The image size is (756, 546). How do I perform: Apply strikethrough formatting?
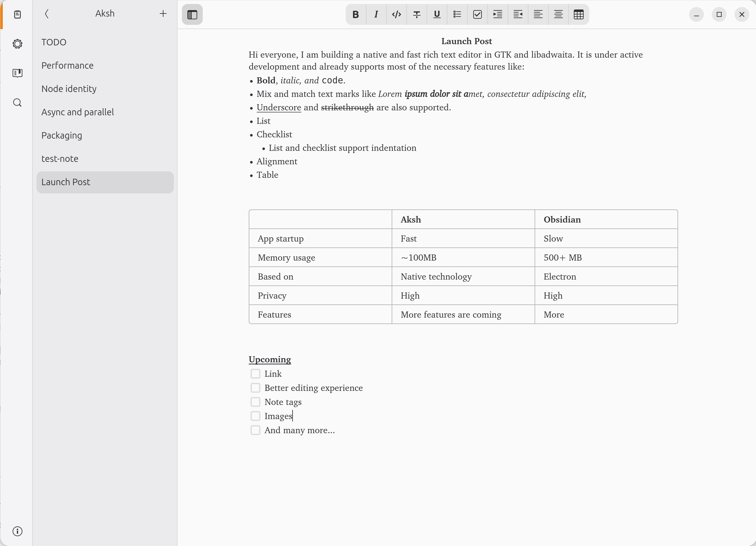click(x=417, y=14)
